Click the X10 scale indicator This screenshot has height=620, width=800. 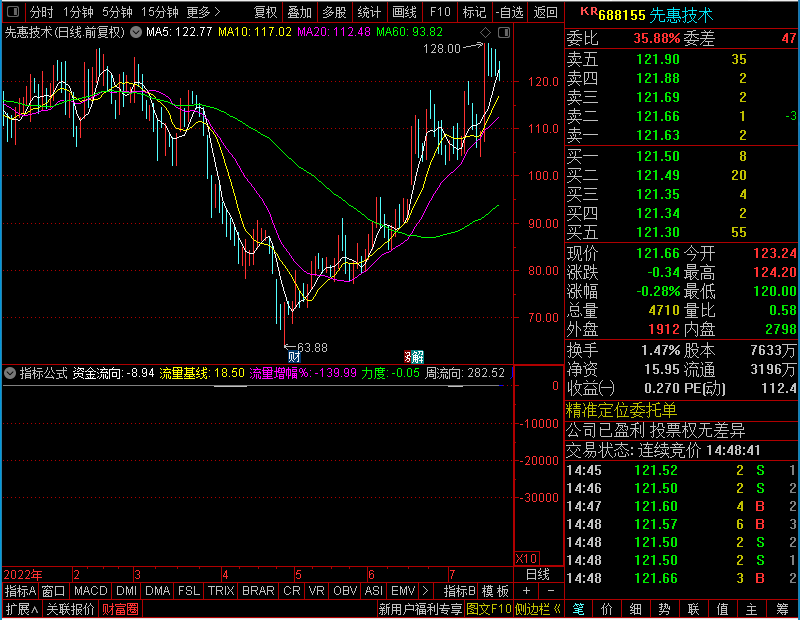(526, 558)
